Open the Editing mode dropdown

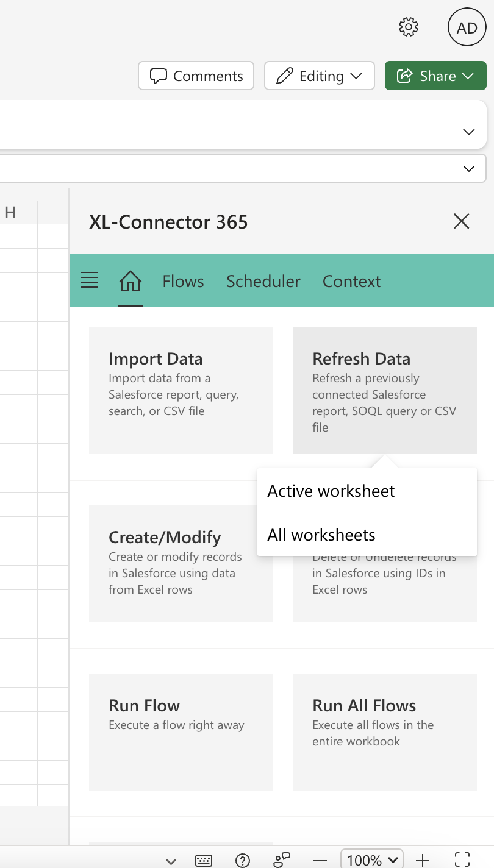(320, 76)
